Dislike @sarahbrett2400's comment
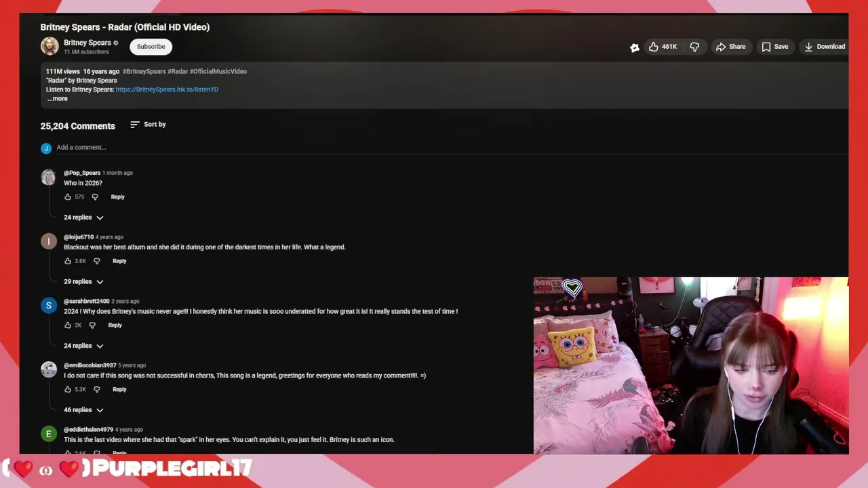Viewport: 868px width, 488px height. [92, 325]
